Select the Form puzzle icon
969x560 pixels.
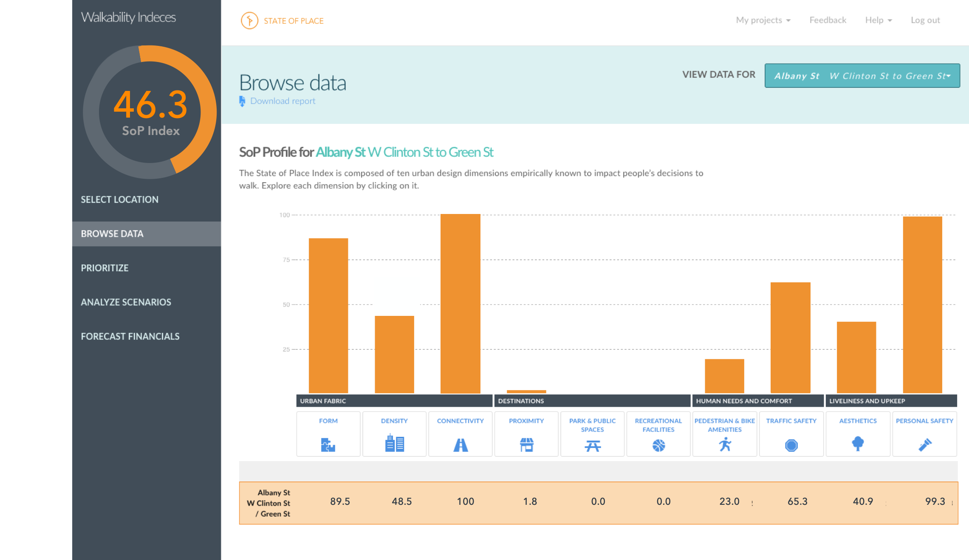[x=328, y=445]
